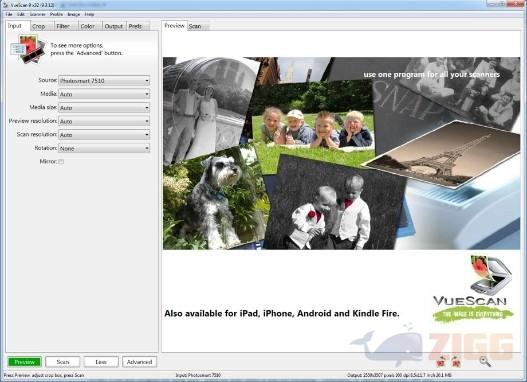Click the Advanced button

tap(139, 362)
